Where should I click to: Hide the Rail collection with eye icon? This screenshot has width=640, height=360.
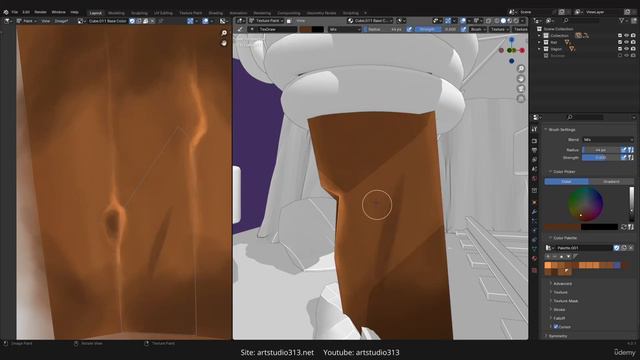(x=627, y=42)
